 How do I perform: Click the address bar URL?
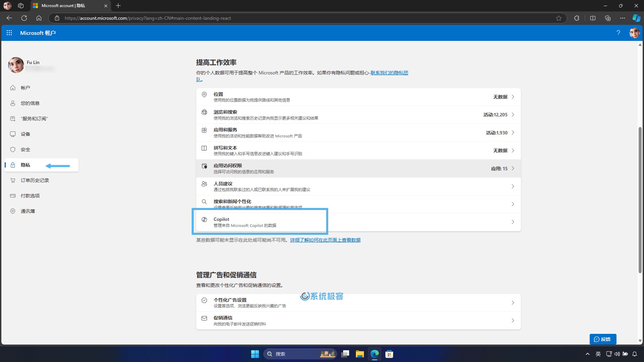pyautogui.click(x=148, y=18)
